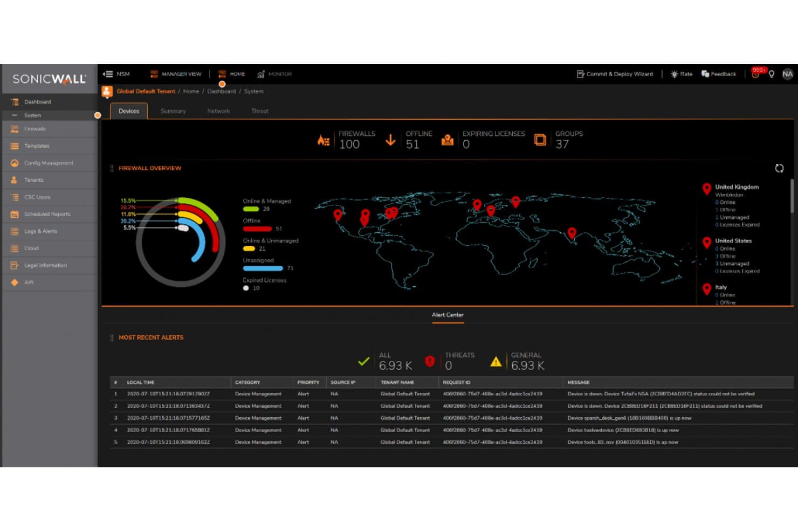This screenshot has width=798, height=532.
Task: Switch to the Summary tab
Action: click(x=173, y=111)
